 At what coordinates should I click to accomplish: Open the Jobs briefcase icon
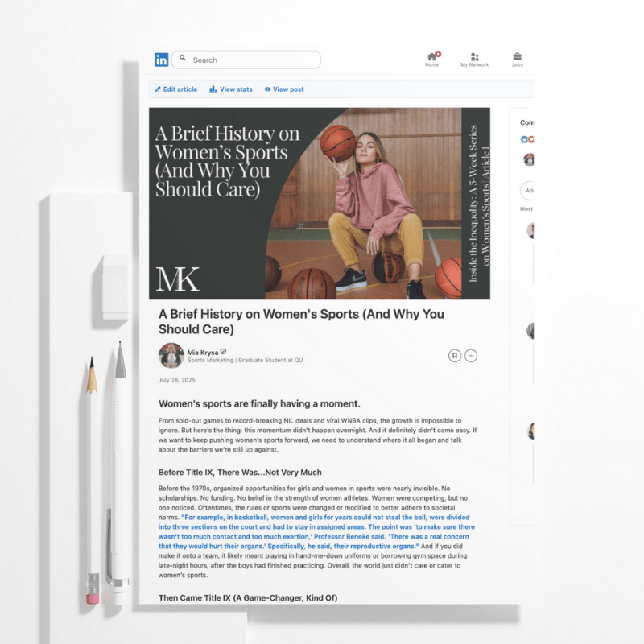click(x=517, y=57)
